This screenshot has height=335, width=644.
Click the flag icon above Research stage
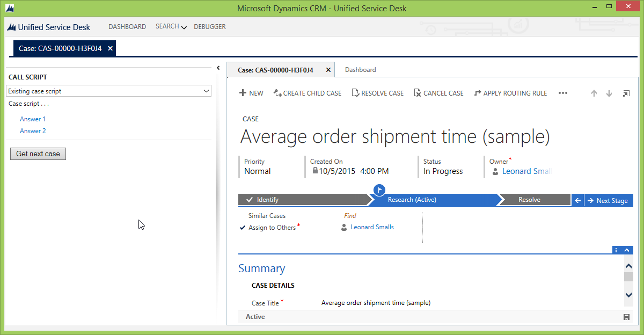click(380, 190)
